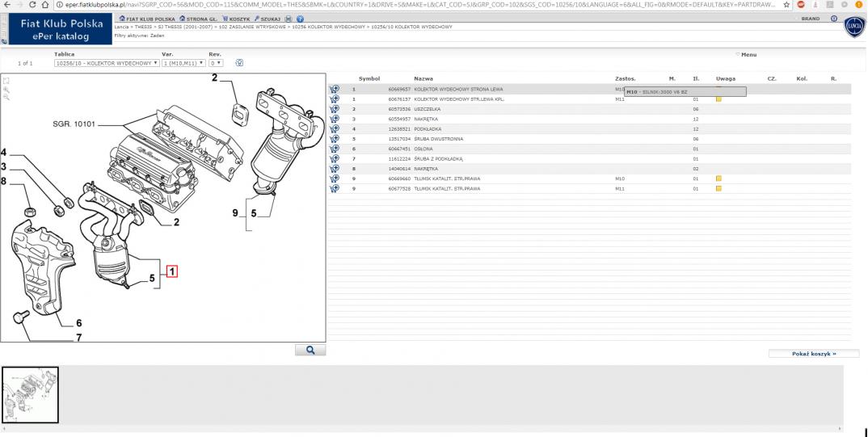
Task: Click the Pokaż koszyk button
Action: pyautogui.click(x=814, y=354)
